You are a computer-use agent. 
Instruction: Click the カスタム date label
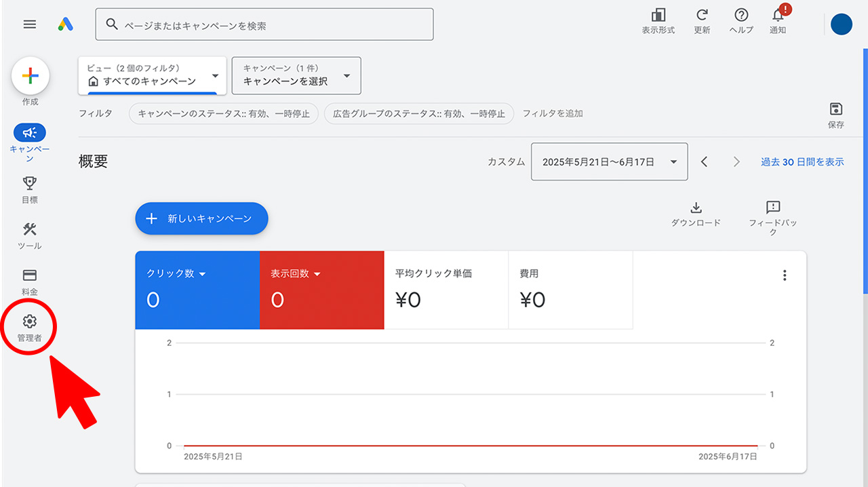[x=506, y=162]
